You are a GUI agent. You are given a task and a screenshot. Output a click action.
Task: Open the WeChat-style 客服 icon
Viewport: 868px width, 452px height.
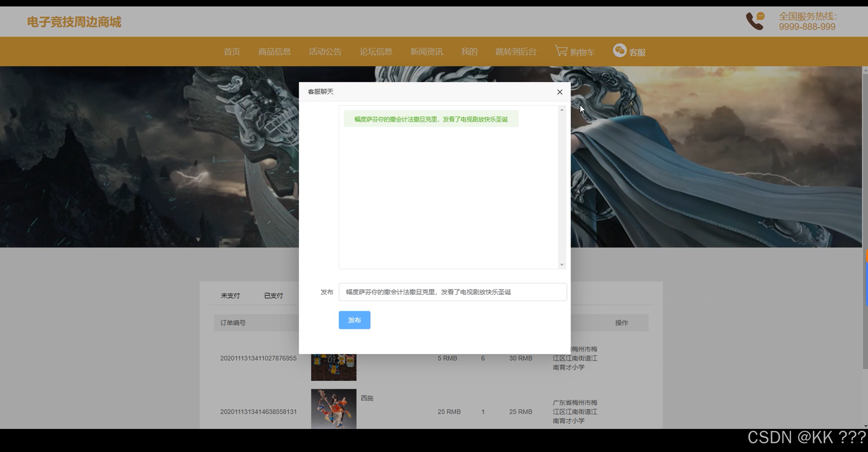(619, 51)
